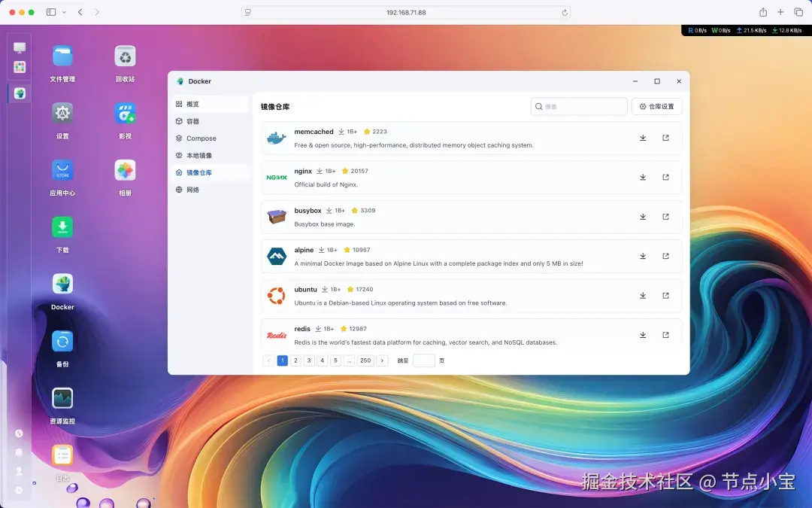Click Docker icon in left taskbar

(x=20, y=93)
